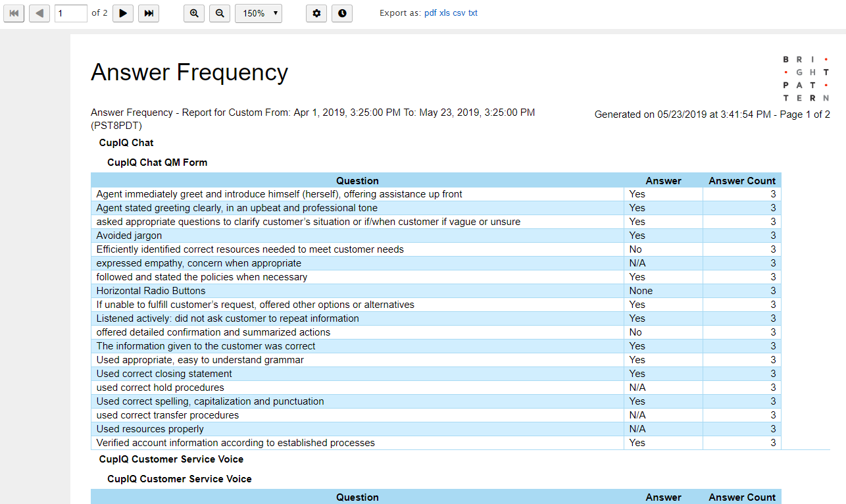The image size is (846, 504).
Task: Go to next report page
Action: point(123,13)
